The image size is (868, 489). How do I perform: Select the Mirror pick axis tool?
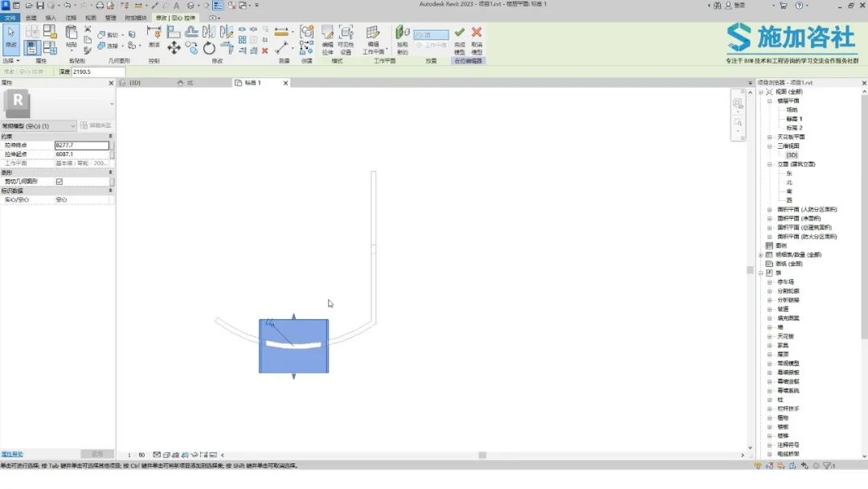point(209,32)
